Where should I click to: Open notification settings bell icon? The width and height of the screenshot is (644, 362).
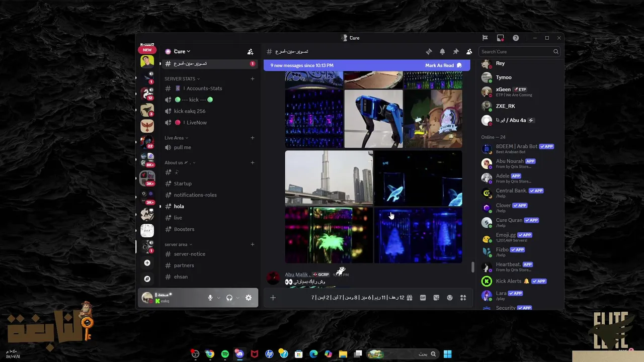(x=442, y=51)
